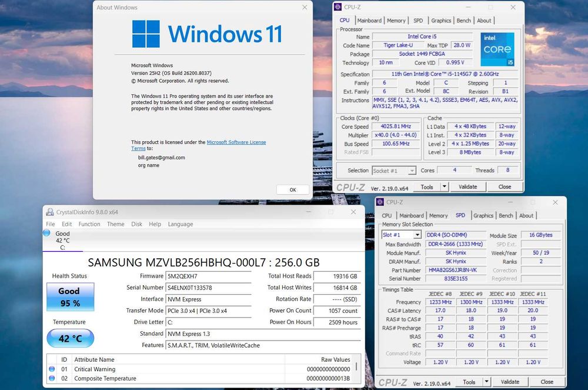
Task: Select the CPU tab in upper CPU-Z
Action: coord(345,20)
